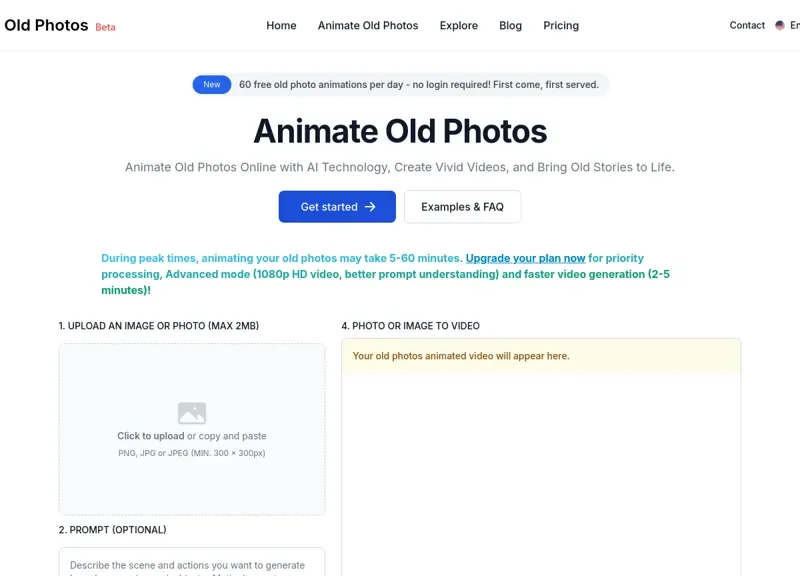Open Examples & FAQ button
The image size is (800, 576).
pyautogui.click(x=462, y=207)
